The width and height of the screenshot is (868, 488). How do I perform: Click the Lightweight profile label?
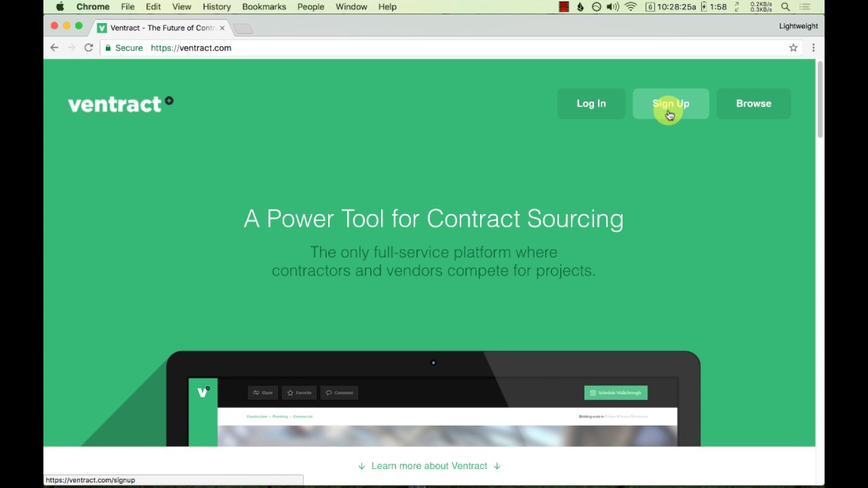798,26
